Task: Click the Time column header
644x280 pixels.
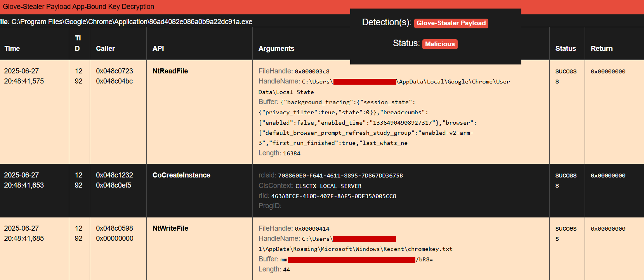Action: coord(12,49)
